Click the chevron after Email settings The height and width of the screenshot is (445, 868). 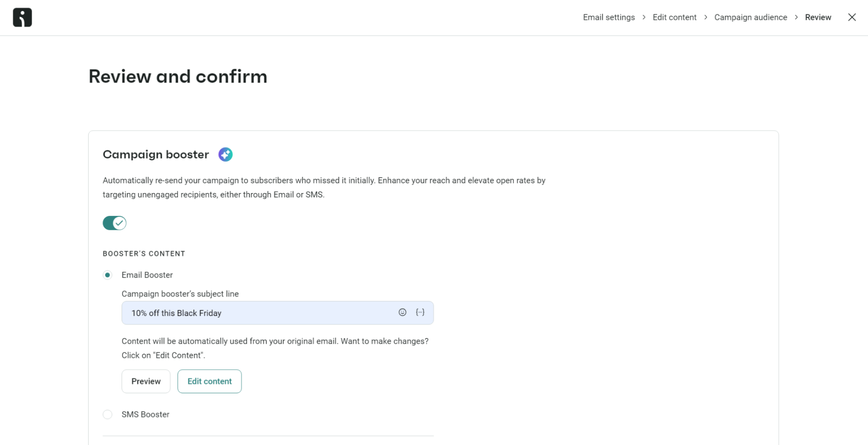coord(644,17)
